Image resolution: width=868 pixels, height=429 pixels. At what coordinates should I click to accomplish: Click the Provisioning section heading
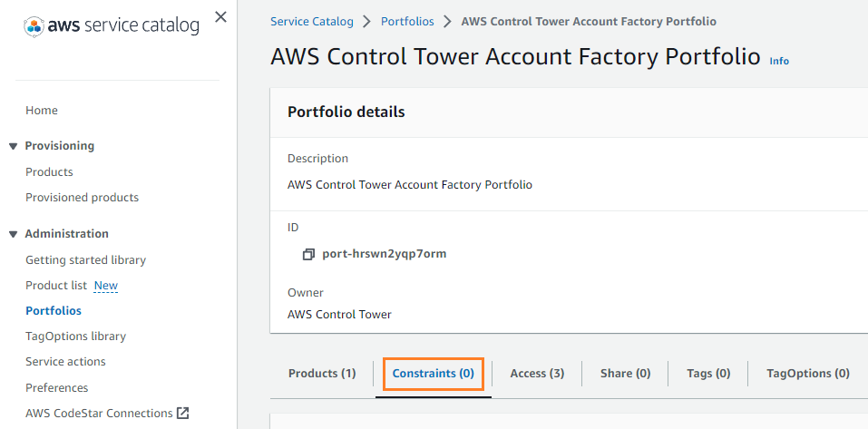tap(59, 146)
